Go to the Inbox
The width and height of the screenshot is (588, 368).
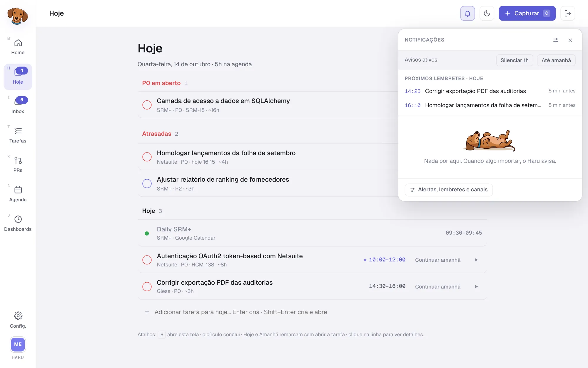click(18, 106)
